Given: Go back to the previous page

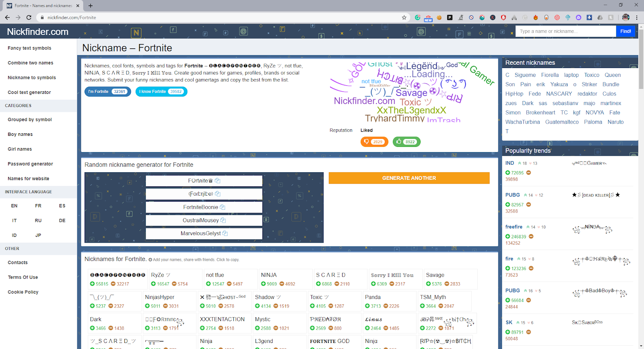Looking at the screenshot, I should [7, 17].
